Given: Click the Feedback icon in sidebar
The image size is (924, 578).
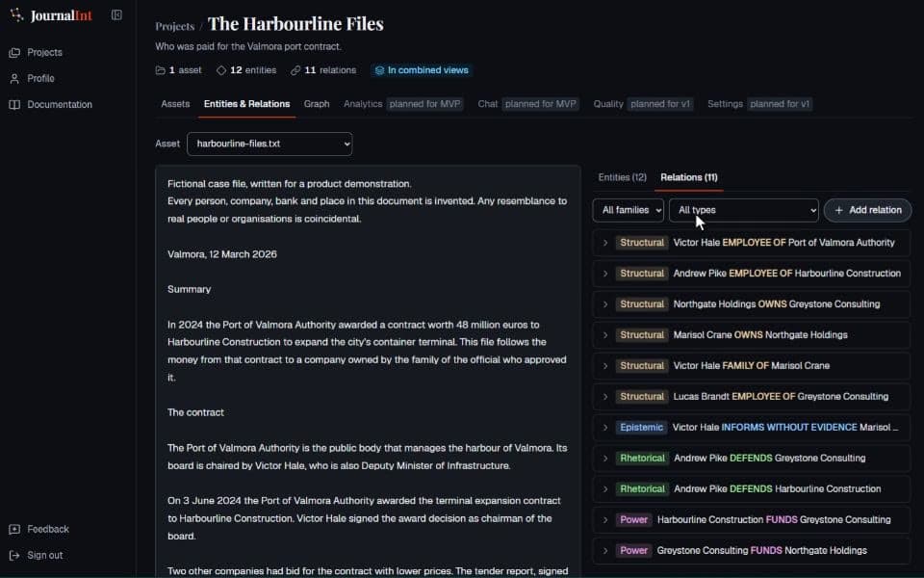Looking at the screenshot, I should [x=14, y=529].
